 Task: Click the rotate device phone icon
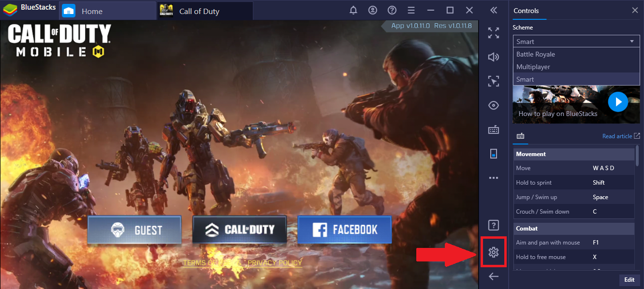[x=494, y=154]
